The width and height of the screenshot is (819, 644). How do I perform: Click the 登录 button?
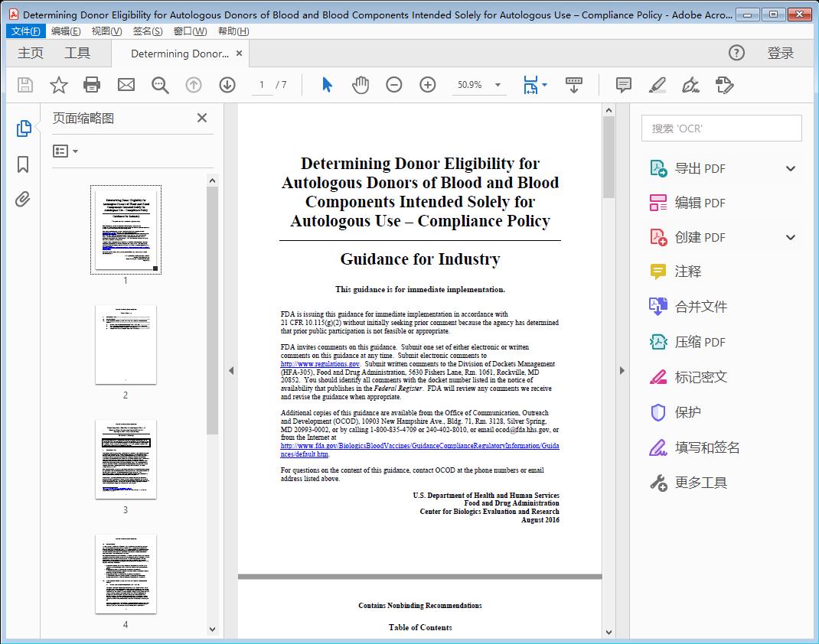tap(781, 54)
